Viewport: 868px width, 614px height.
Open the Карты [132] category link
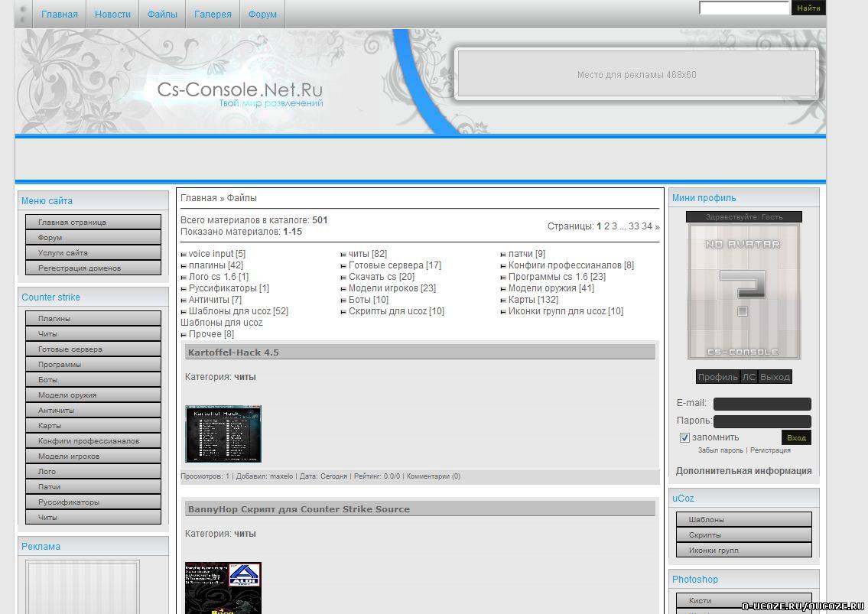click(533, 300)
